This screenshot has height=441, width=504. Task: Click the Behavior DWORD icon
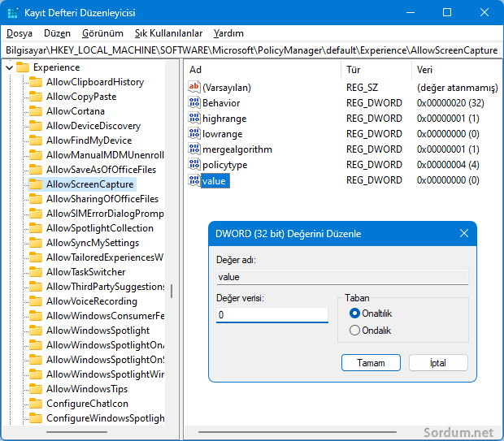point(193,102)
